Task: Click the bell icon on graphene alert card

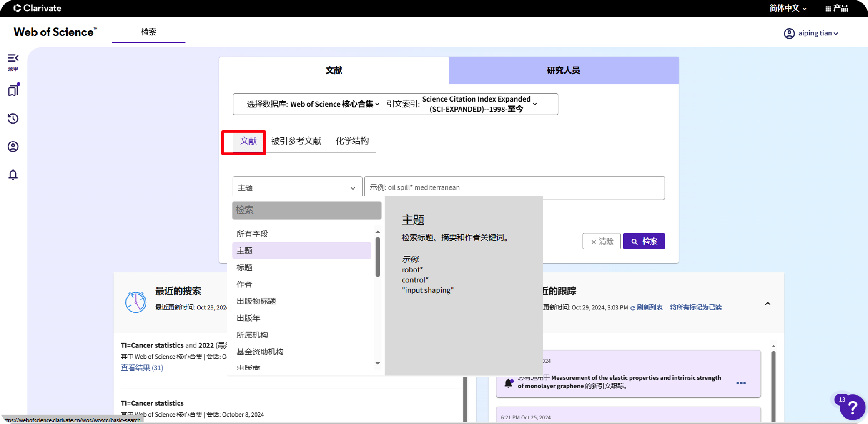Action: (x=508, y=383)
